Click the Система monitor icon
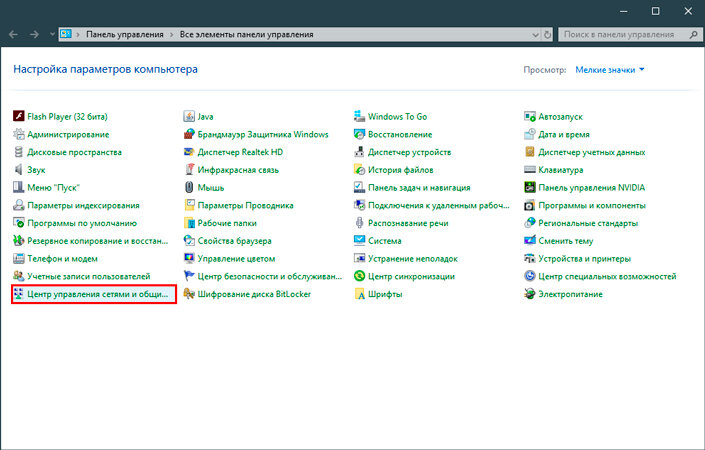The width and height of the screenshot is (705, 450). (x=359, y=241)
